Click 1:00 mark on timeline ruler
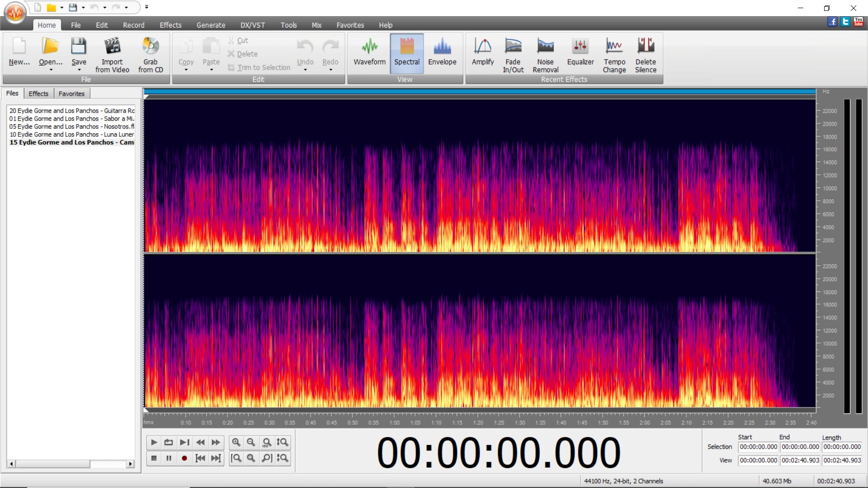The width and height of the screenshot is (868, 488). 394,423
